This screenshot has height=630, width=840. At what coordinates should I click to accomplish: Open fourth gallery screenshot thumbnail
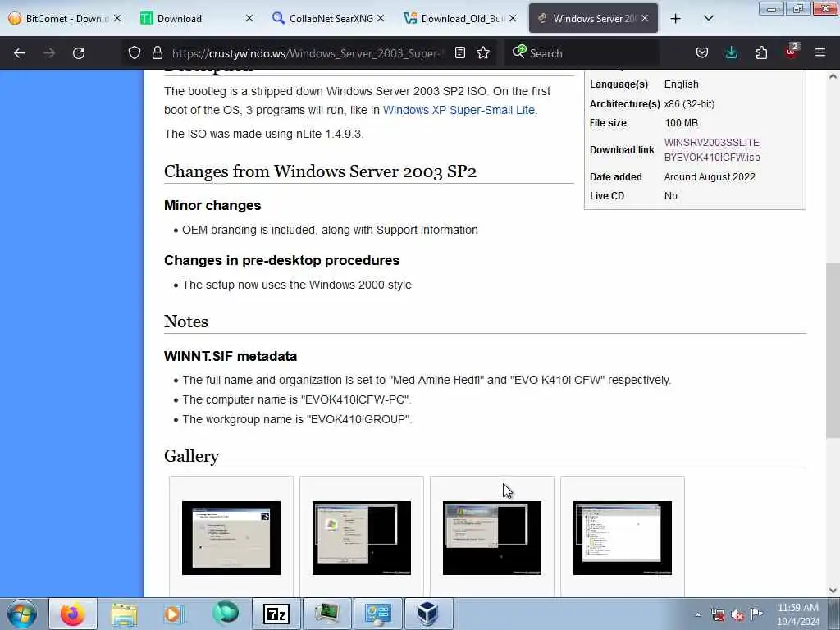coord(623,538)
